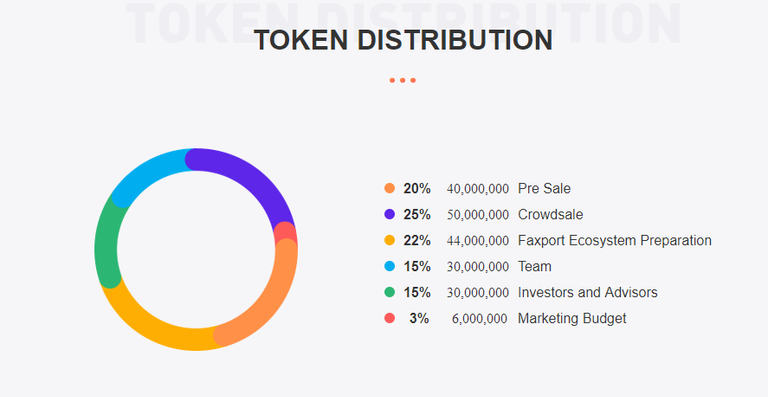Click the TOKEN DISTRIBUTION heading
The height and width of the screenshot is (397, 768).
(403, 40)
